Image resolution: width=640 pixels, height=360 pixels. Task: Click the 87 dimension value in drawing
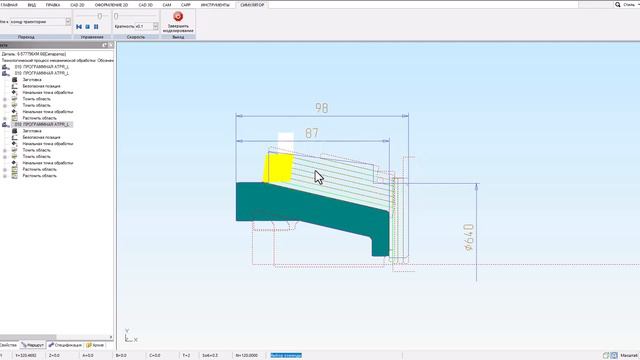point(311,133)
